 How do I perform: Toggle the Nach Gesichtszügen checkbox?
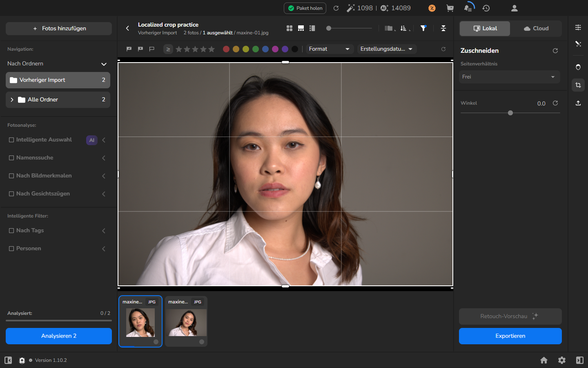pos(11,194)
